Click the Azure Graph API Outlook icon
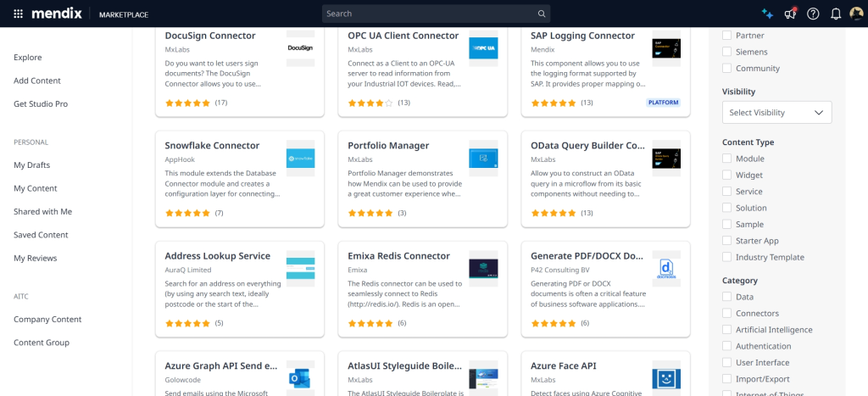The height and width of the screenshot is (396, 868). pyautogui.click(x=301, y=379)
